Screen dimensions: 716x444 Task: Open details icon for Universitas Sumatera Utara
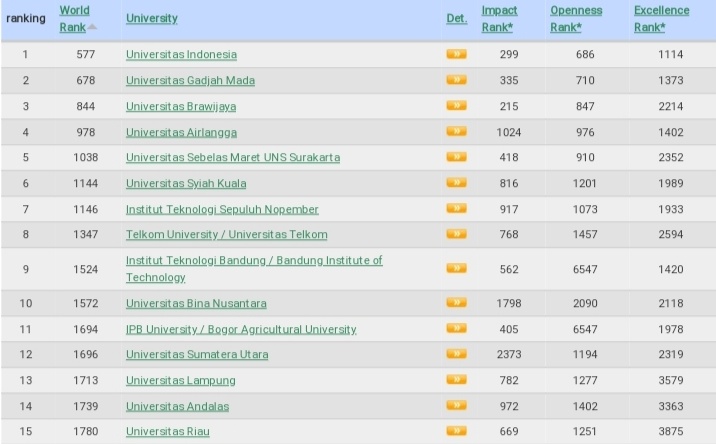pos(456,354)
